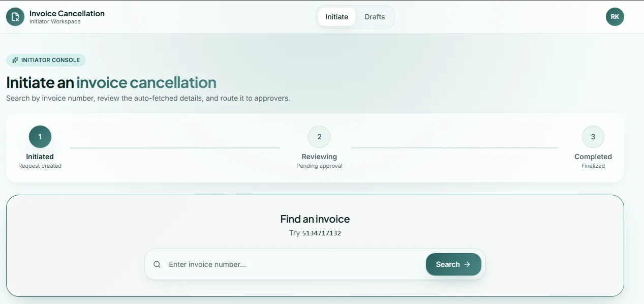Switch to the Drafts tab
644x304 pixels.
click(375, 17)
